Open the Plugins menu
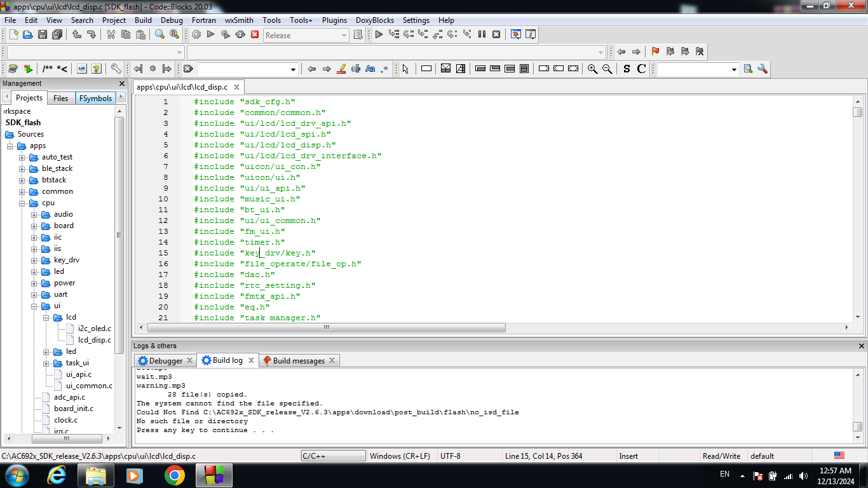The image size is (868, 488). 334,20
